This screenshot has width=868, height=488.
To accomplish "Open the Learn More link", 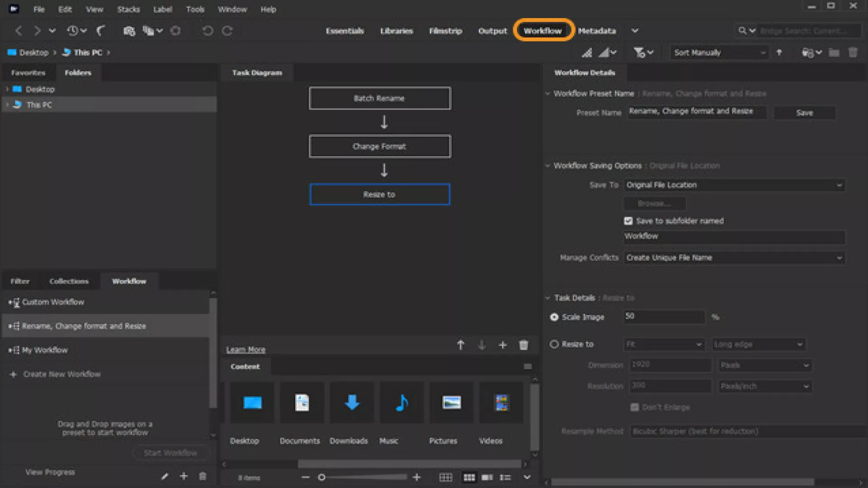I will 246,350.
